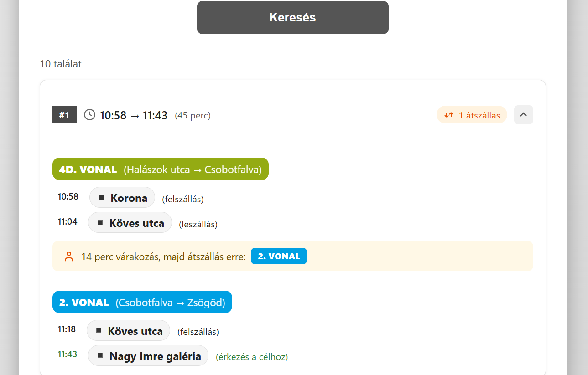
Task: Click the Nagy Imre galéria stop pill
Action: (x=148, y=355)
